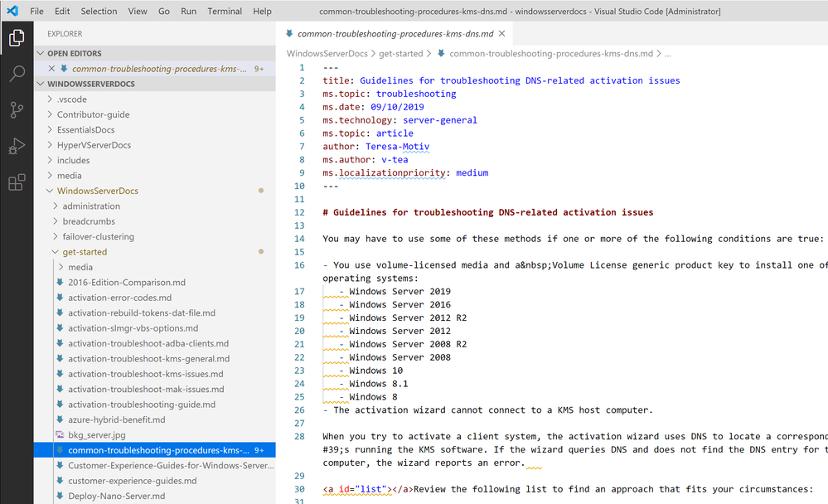Image resolution: width=828 pixels, height=504 pixels.
Task: Click markdown icon beside Deploy-Nano-Server.md
Action: click(x=61, y=496)
